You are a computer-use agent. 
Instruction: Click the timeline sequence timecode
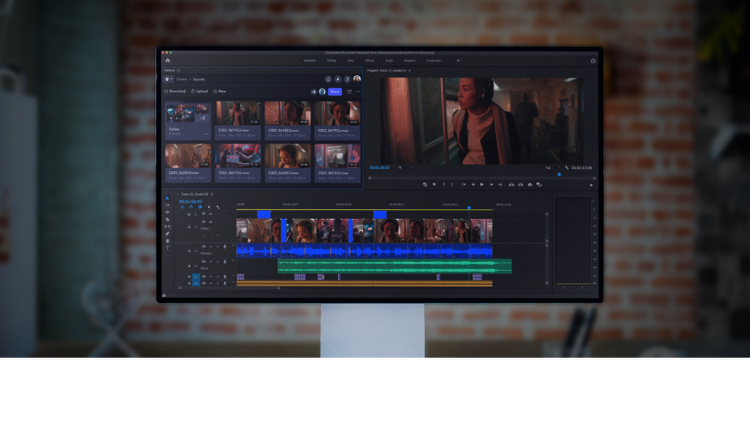[190, 202]
